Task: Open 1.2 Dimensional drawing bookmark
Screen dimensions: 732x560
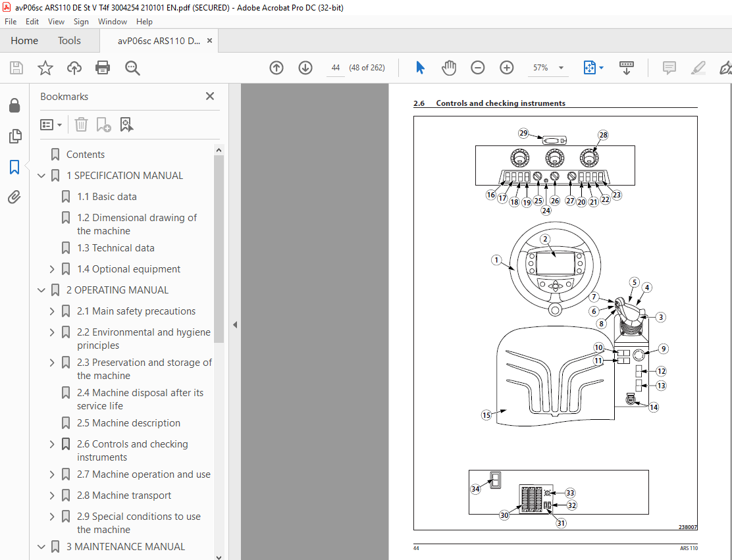Action: click(137, 224)
